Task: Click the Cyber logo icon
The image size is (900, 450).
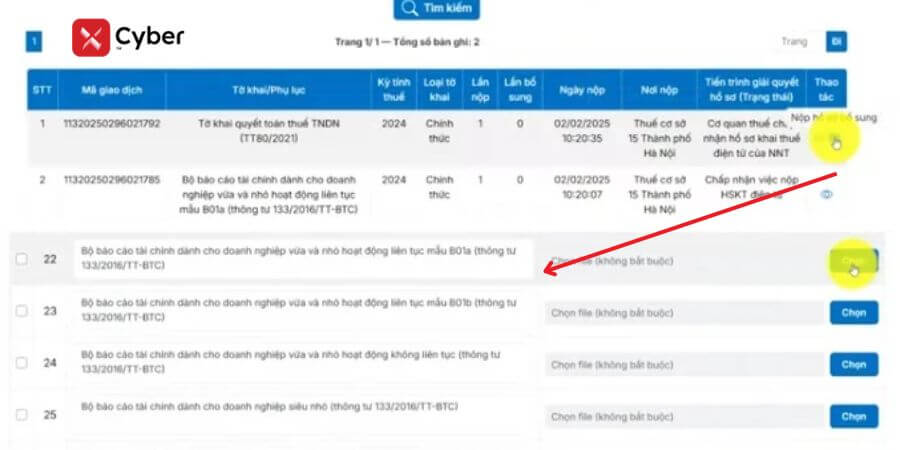Action: tap(90, 38)
